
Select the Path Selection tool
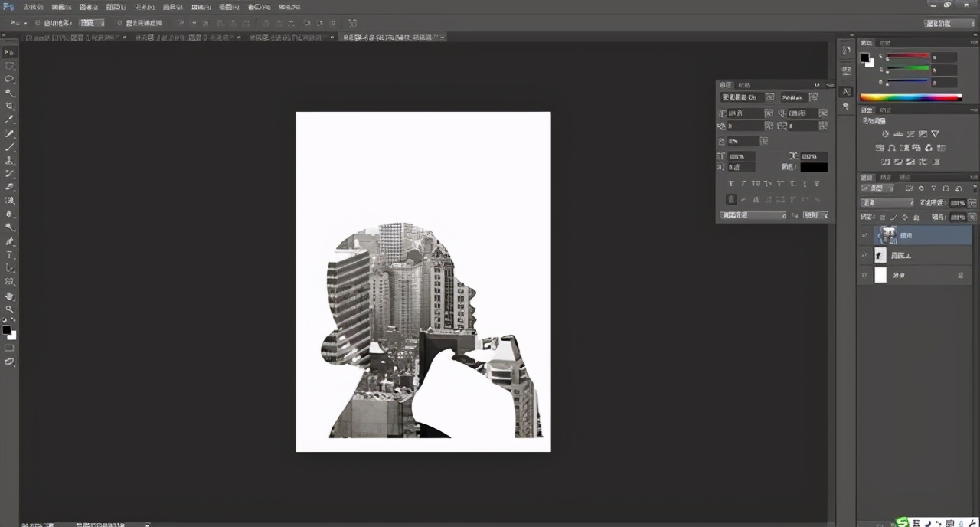pyautogui.click(x=9, y=268)
